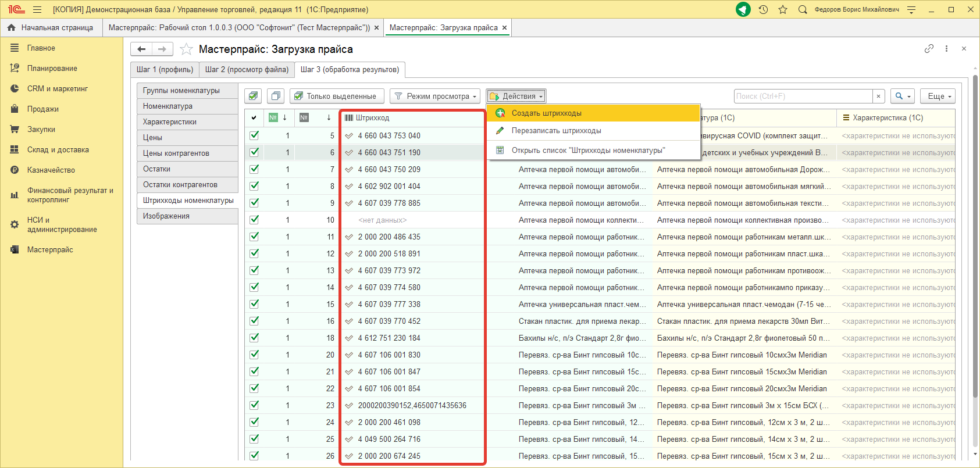980x468 pixels.
Task: Select Создать штрихкоды menu item
Action: [546, 113]
